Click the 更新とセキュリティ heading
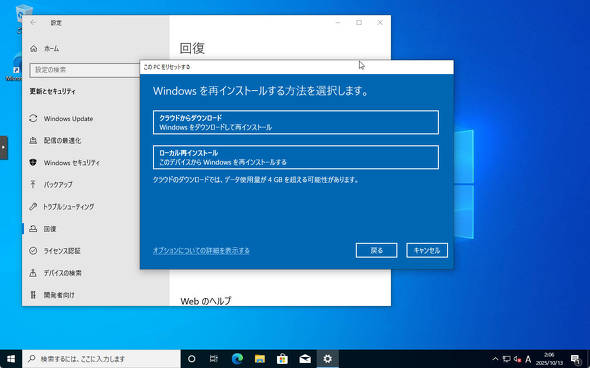The image size is (590, 368). click(x=52, y=91)
